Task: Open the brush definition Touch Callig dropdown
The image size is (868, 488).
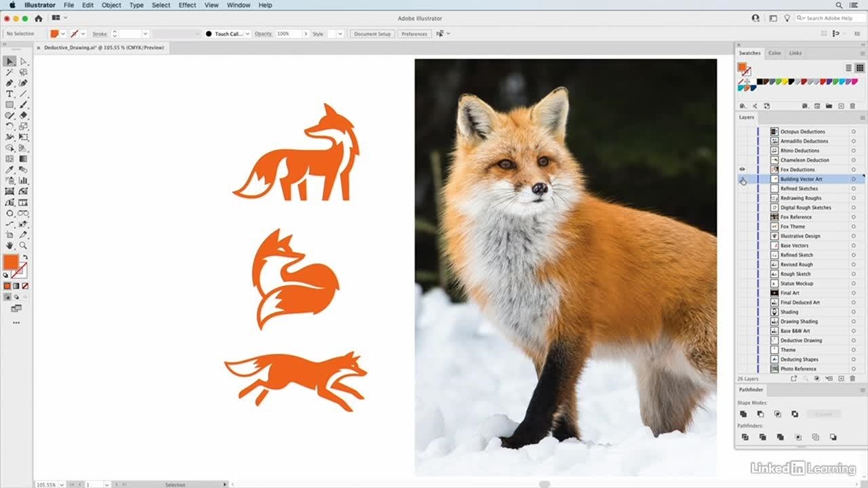Action: (247, 34)
